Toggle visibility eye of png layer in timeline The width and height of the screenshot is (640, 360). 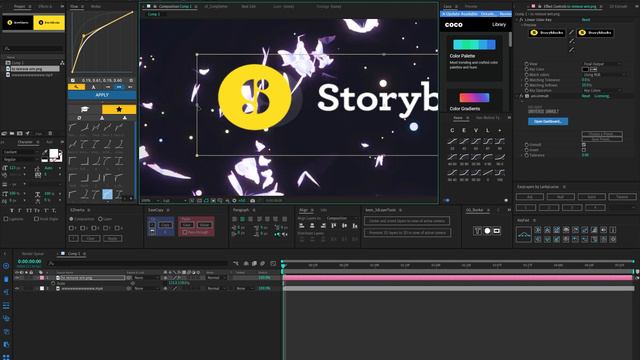(x=17, y=278)
